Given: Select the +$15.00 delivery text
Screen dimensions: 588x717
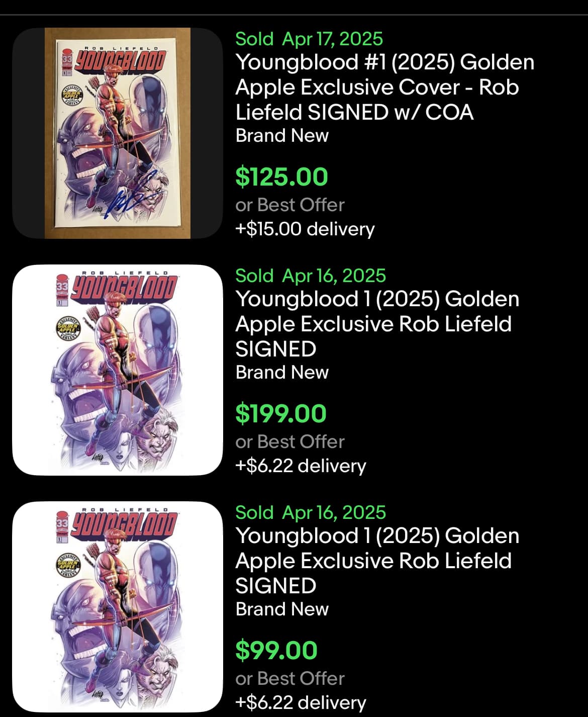Looking at the screenshot, I should pyautogui.click(x=305, y=229).
